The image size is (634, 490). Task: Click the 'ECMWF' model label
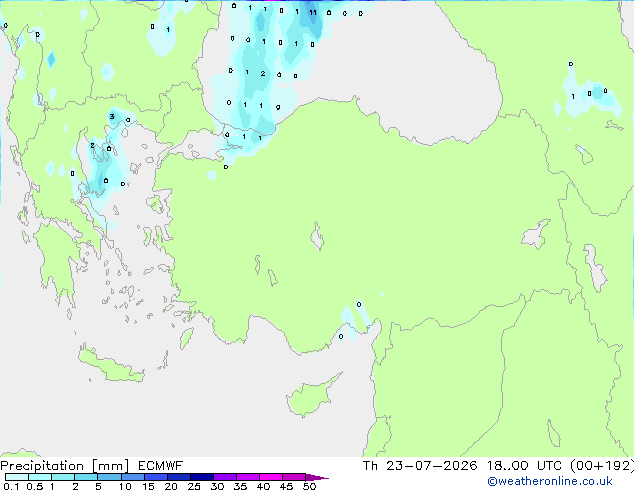pos(161,466)
